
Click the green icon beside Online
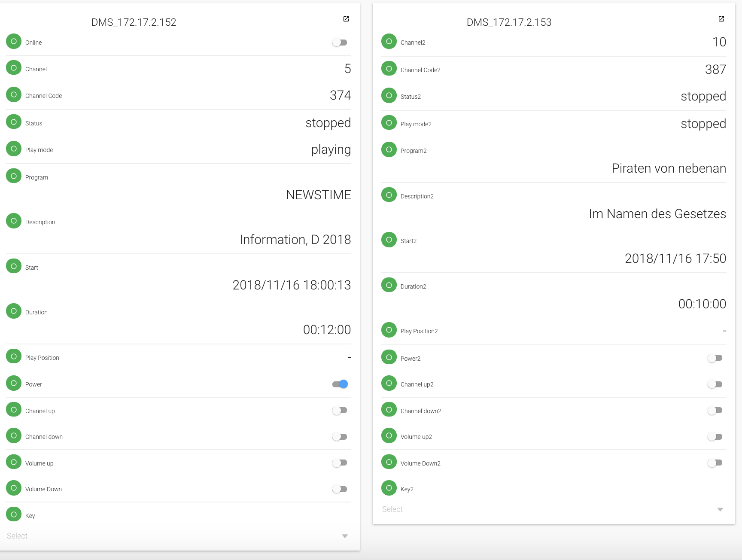(x=14, y=42)
